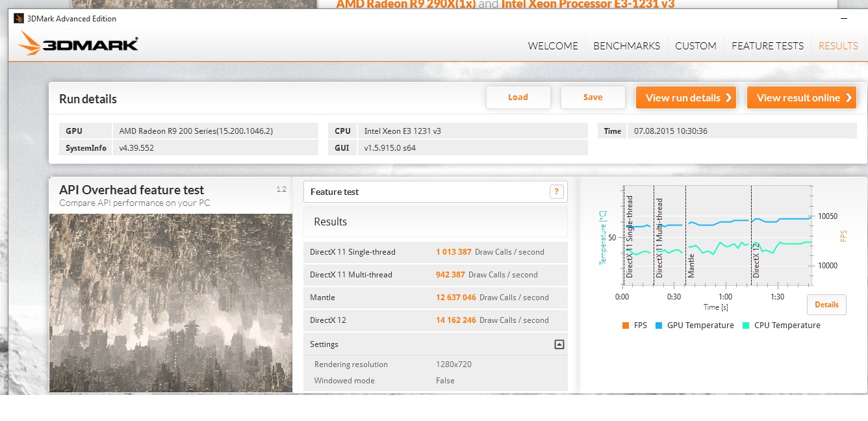This screenshot has height=421, width=868.
Task: Click the 1 013 387 draw calls value
Action: coord(453,252)
